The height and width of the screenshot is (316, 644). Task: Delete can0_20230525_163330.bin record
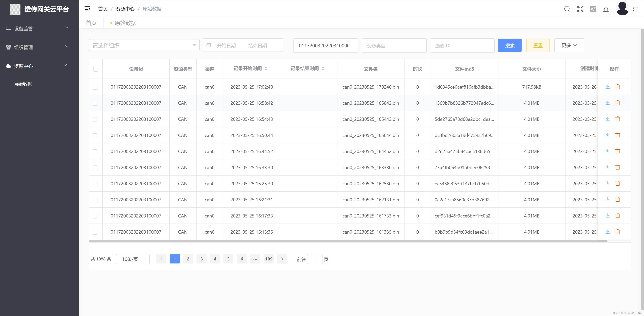click(x=618, y=167)
